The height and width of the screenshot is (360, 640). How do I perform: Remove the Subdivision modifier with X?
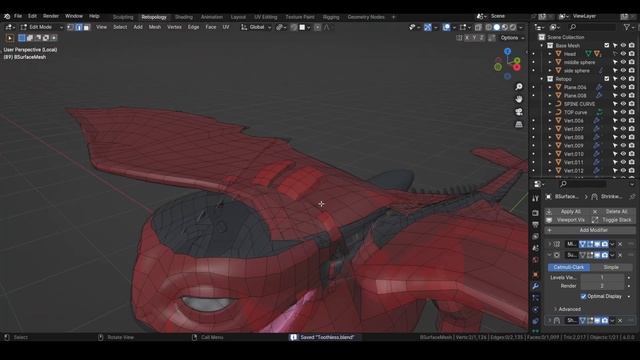click(620, 255)
